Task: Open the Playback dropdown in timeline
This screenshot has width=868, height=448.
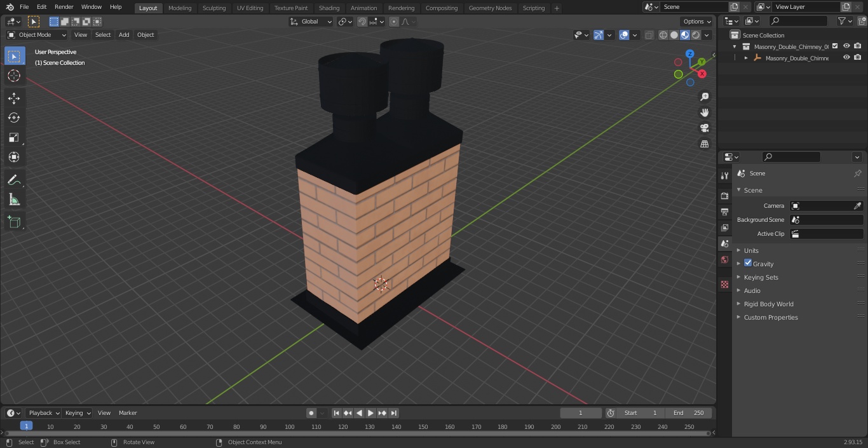Action: tap(44, 413)
